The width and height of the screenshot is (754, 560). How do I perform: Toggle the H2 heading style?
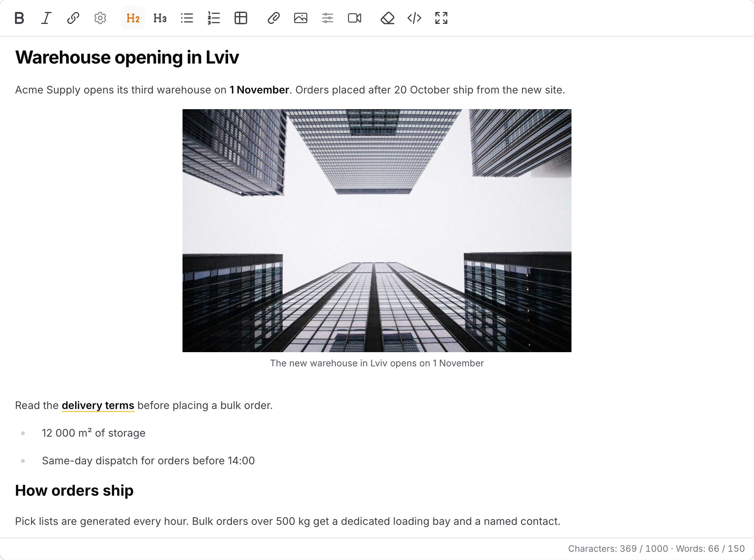[x=133, y=18]
